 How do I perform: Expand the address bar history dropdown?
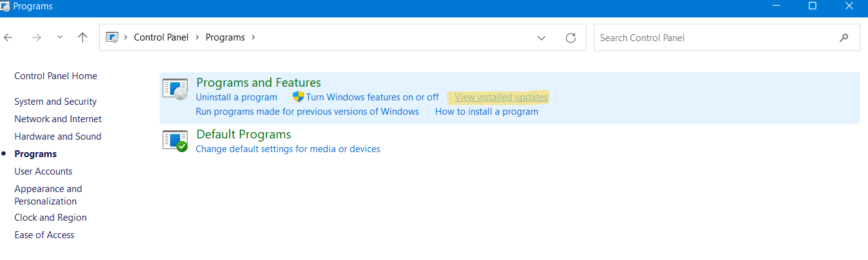coord(541,38)
